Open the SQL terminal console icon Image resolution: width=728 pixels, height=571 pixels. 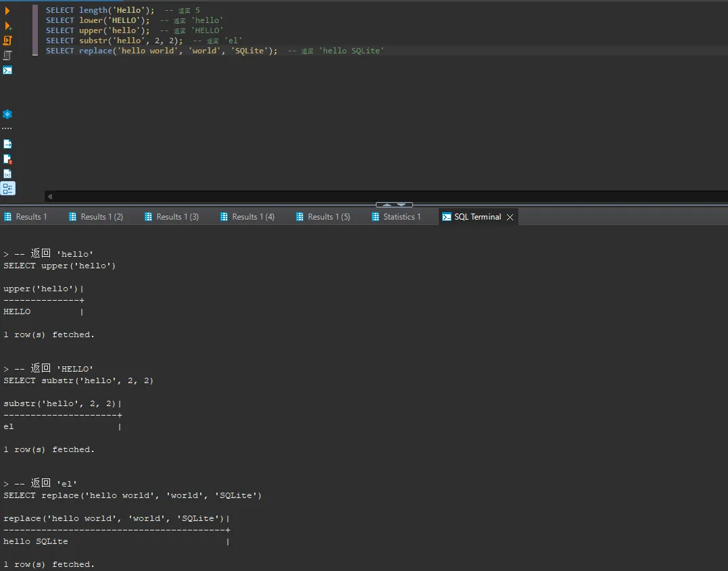point(7,70)
